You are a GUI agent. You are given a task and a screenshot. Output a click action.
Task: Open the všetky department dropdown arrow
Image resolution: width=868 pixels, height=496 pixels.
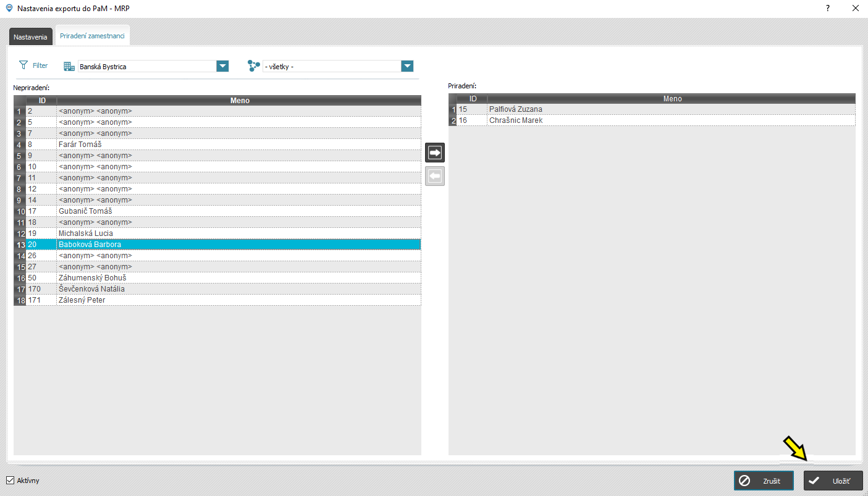pos(407,66)
